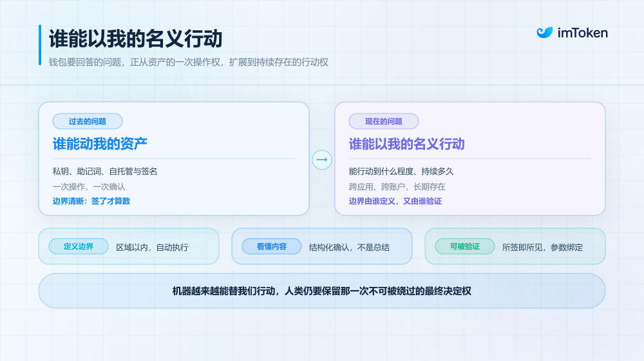
Task: Click the text 边界由谁定义，又由谁验证
Action: coord(395,201)
